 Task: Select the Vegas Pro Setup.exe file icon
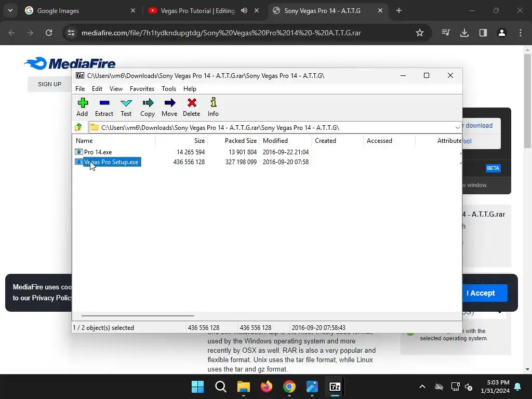click(79, 162)
